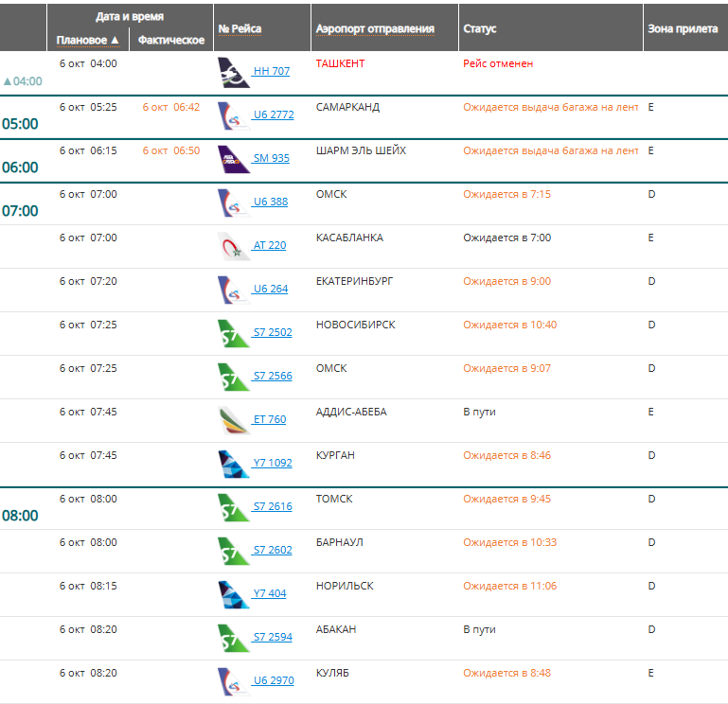Sort by № Рейса column header
728x704 pixels.
[x=240, y=28]
